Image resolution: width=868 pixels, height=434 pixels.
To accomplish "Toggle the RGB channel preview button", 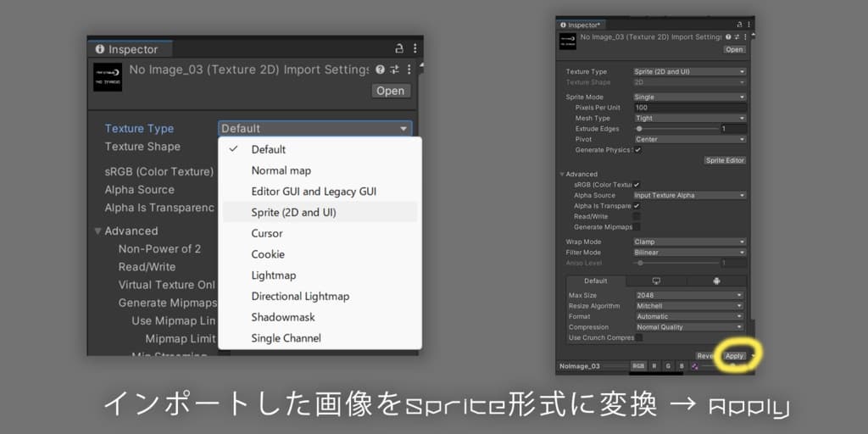I will pos(638,366).
